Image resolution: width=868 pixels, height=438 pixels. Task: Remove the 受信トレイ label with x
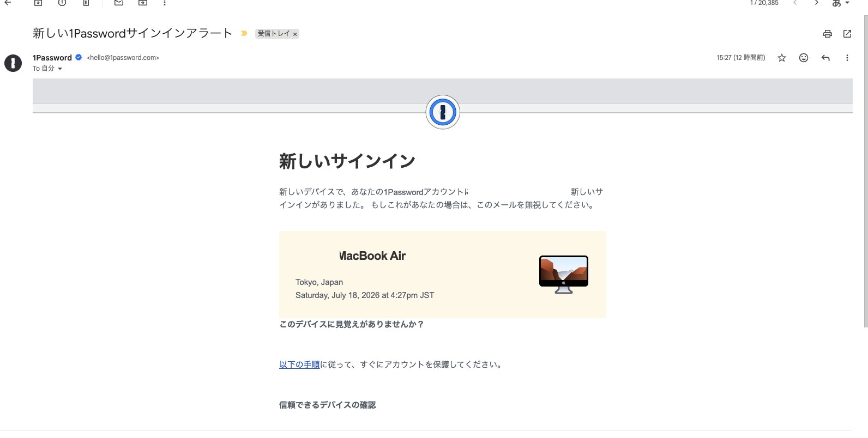295,34
